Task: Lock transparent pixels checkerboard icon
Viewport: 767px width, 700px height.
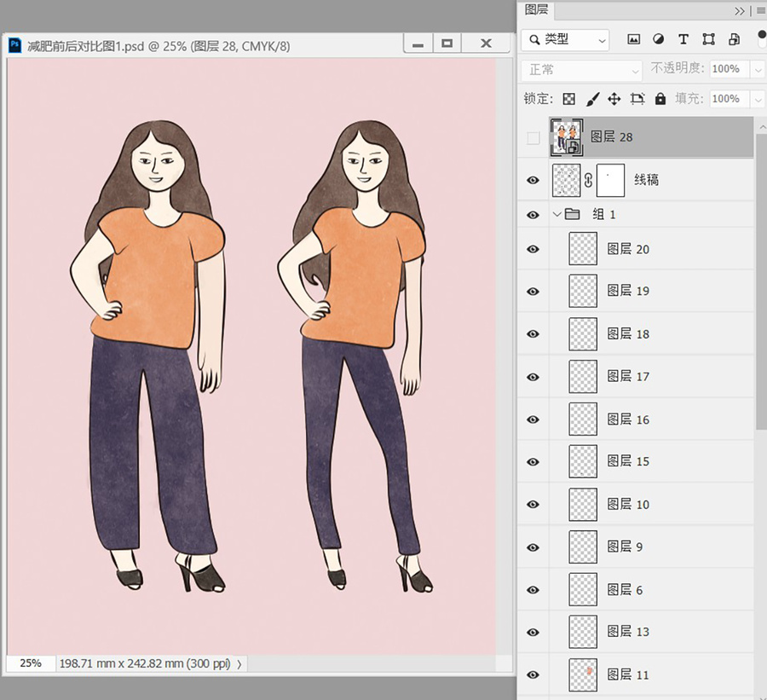Action: [569, 99]
